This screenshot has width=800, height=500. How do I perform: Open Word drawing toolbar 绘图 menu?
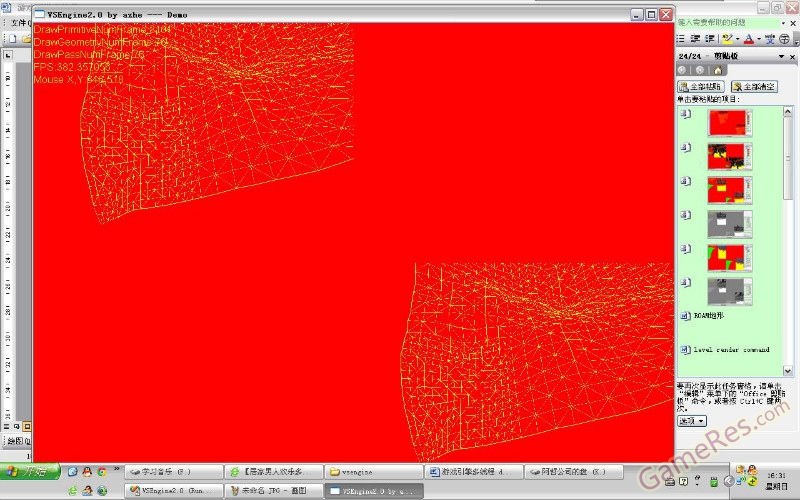[x=18, y=440]
